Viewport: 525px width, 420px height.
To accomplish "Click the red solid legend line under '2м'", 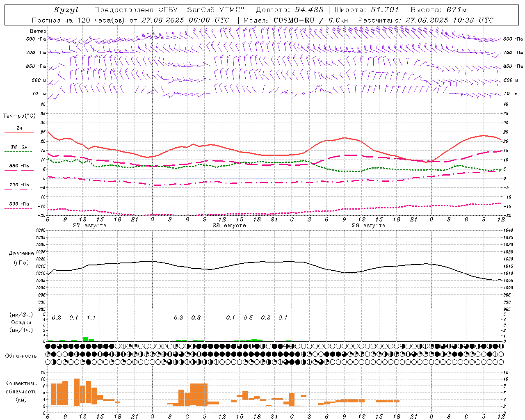I will 19,132.
